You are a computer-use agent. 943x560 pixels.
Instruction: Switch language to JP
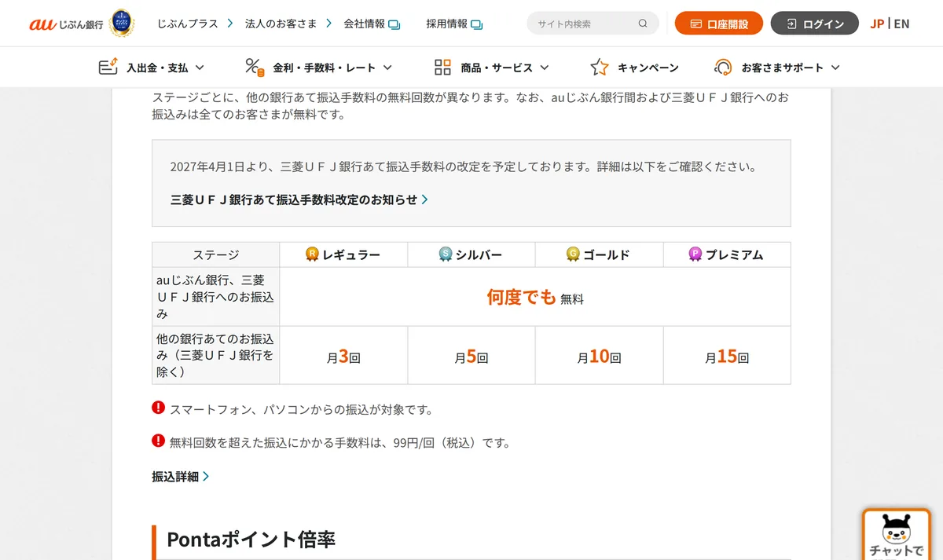(877, 24)
